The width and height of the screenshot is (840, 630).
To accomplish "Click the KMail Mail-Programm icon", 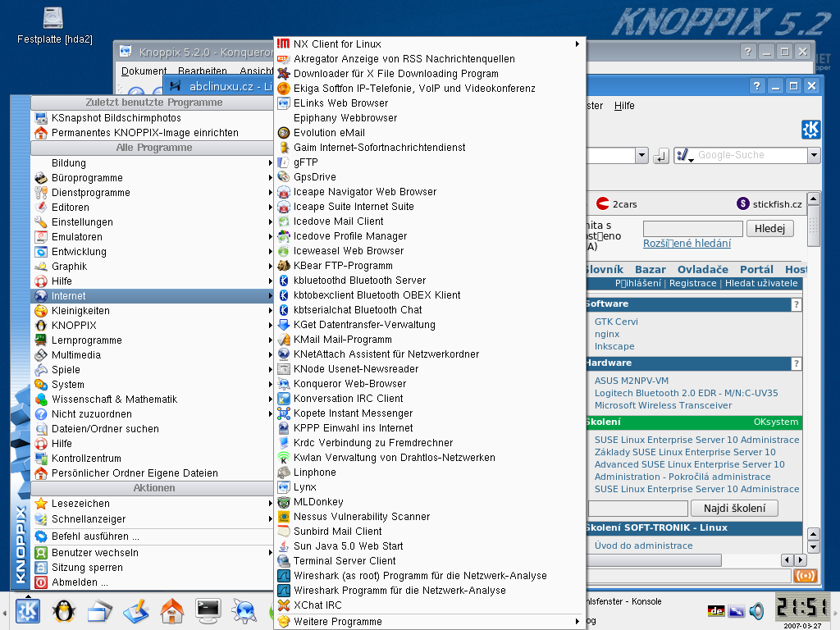I will tap(284, 340).
